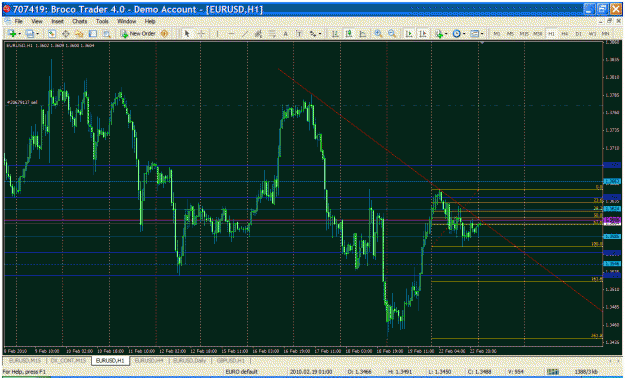Switch to M15 timeframe
This screenshot has width=625, height=378.
tap(524, 34)
